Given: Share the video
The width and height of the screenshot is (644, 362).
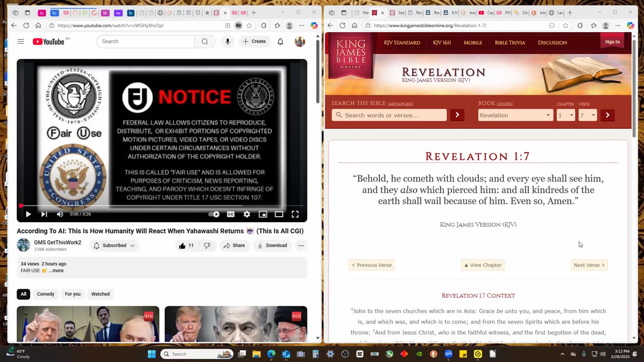Looking at the screenshot, I should pyautogui.click(x=234, y=245).
